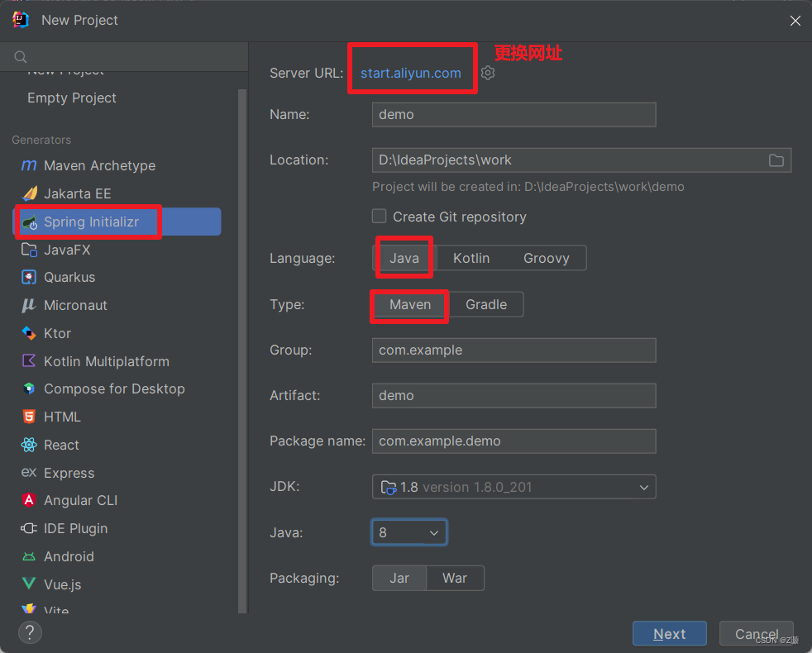Click the Kotlin Multiplatform icon
Screen dimensions: 812x653
point(29,361)
